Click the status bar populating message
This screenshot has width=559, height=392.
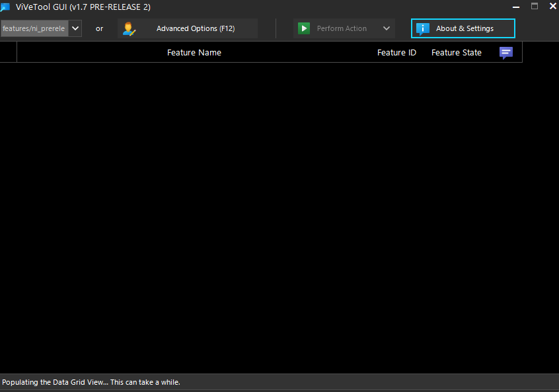click(90, 381)
